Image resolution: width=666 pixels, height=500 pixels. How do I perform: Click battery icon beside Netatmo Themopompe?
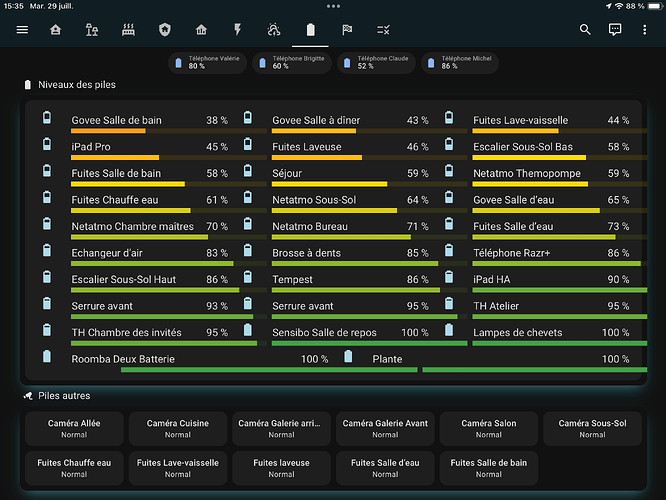(449, 170)
